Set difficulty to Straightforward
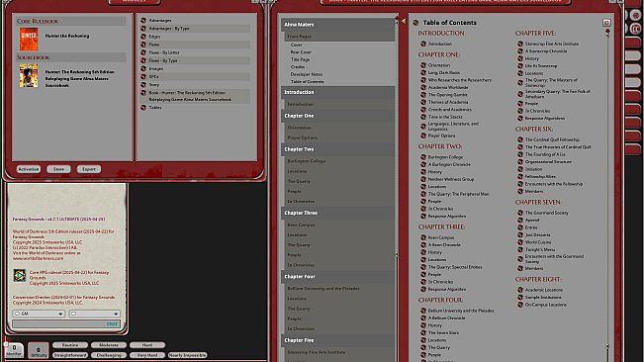Viewport: 644px width, 362px height. click(70, 355)
